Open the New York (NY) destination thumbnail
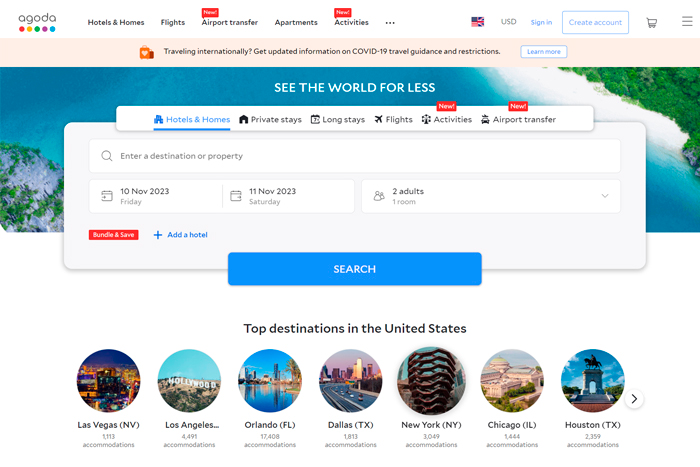Screen dimensions: 700x467 431,381
